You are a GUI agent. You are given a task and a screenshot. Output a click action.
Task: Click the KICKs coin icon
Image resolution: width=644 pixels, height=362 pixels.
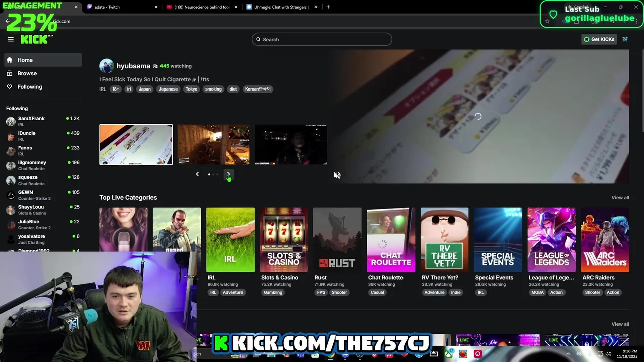[587, 39]
